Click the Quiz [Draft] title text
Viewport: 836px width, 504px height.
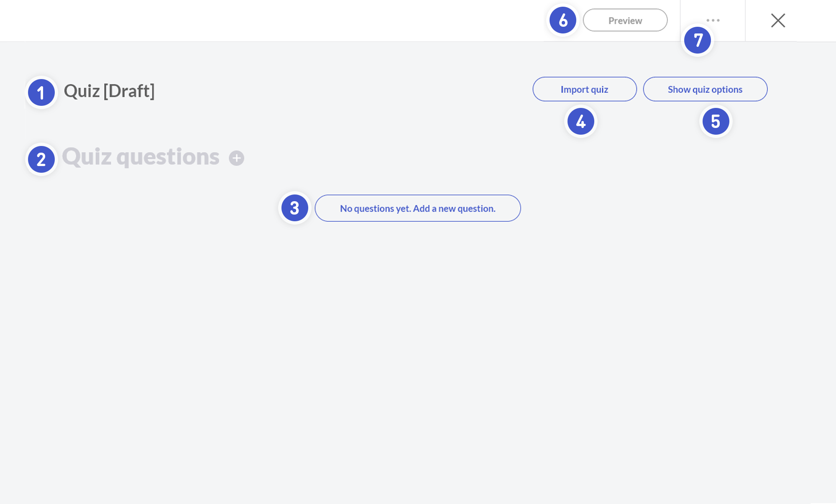point(109,91)
